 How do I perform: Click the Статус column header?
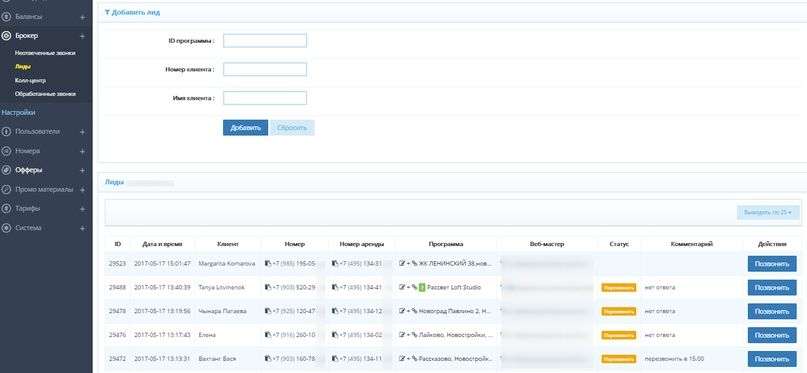(619, 244)
